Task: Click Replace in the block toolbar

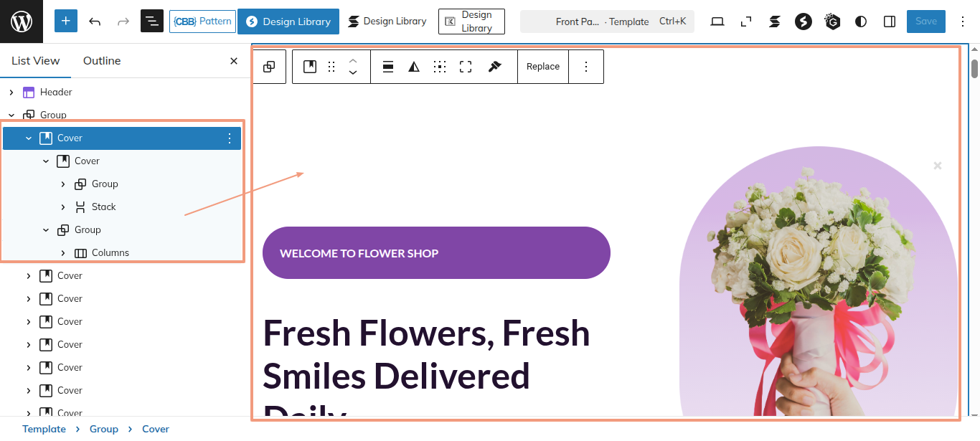Action: [543, 67]
